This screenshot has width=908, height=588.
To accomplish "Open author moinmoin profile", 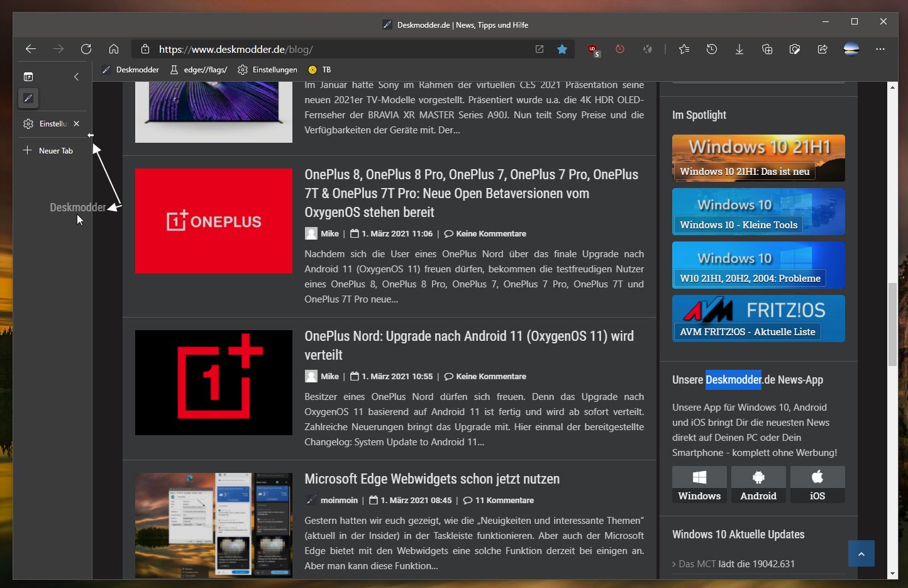I will [x=339, y=500].
